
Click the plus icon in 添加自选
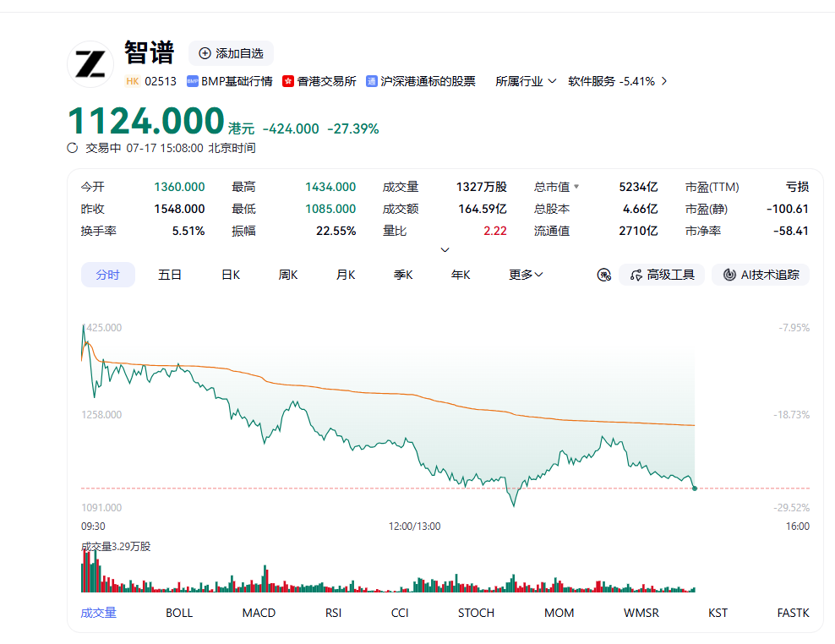click(x=205, y=53)
